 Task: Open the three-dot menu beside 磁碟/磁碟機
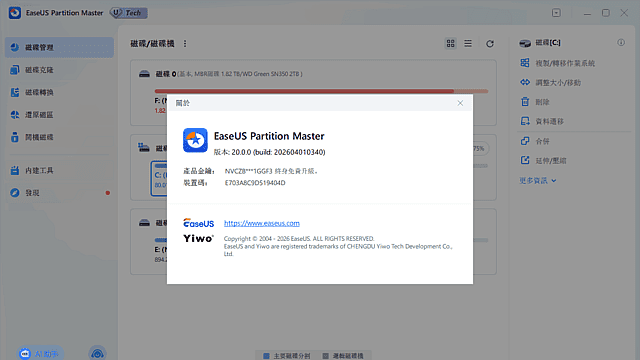click(x=185, y=44)
